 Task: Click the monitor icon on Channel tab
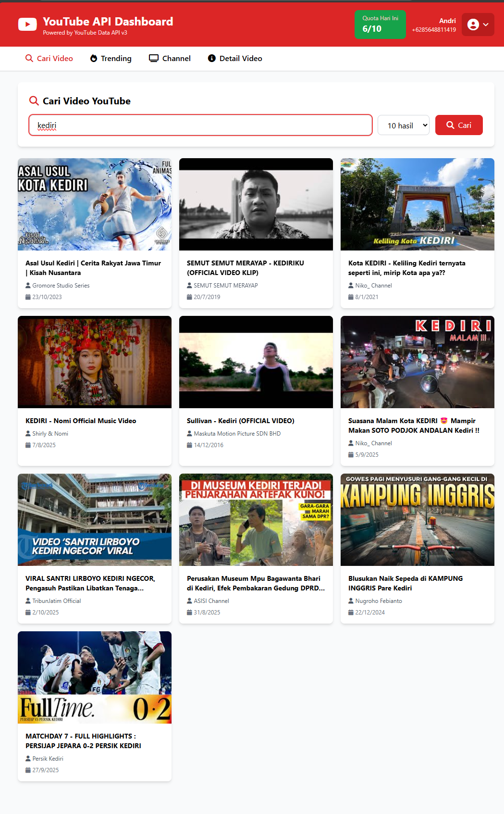154,59
